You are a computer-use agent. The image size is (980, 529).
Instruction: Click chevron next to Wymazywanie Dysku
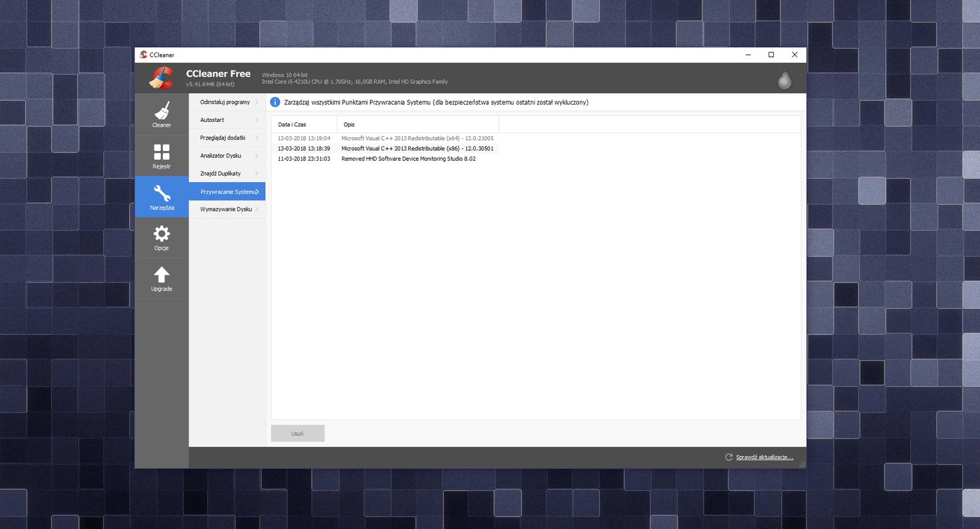pos(256,209)
